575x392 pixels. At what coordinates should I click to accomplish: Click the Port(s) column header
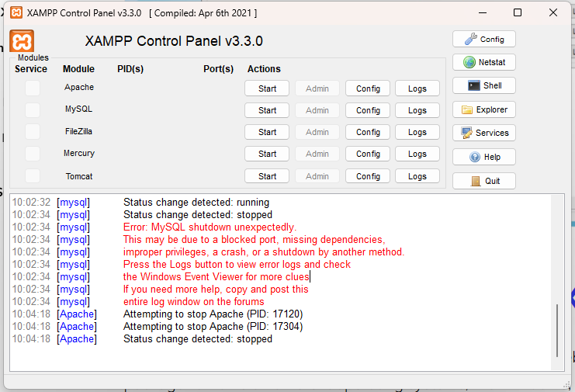tap(218, 69)
